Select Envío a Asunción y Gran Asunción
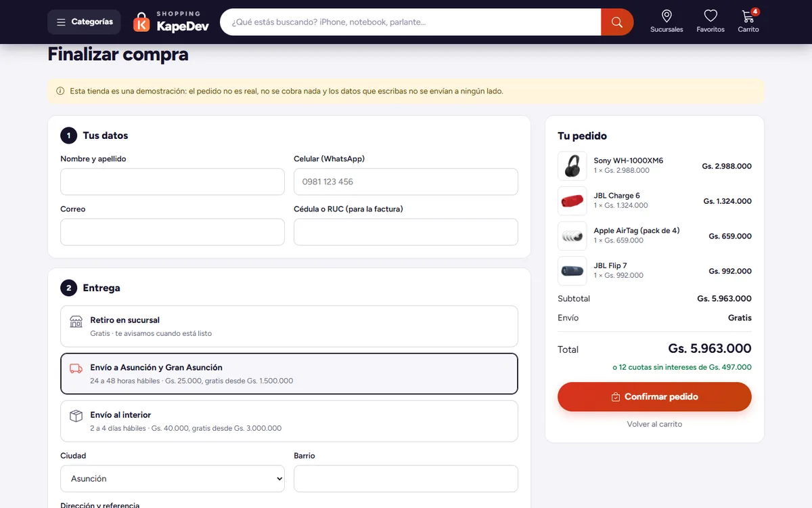 289,374
